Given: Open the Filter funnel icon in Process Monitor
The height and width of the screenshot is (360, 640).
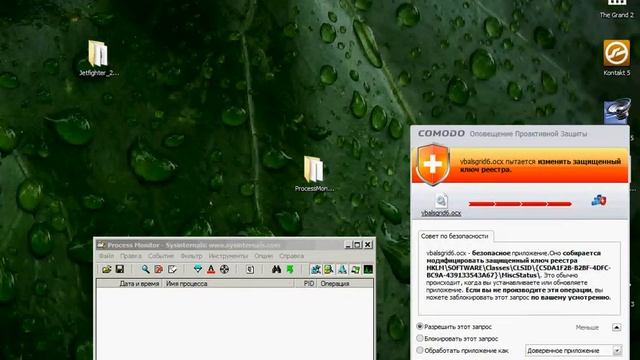Looking at the screenshot, I should (x=198, y=269).
